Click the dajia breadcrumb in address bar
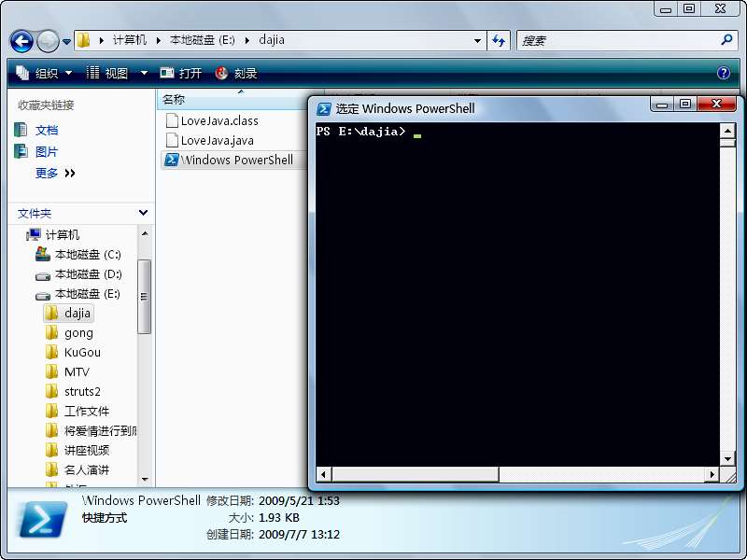 272,40
